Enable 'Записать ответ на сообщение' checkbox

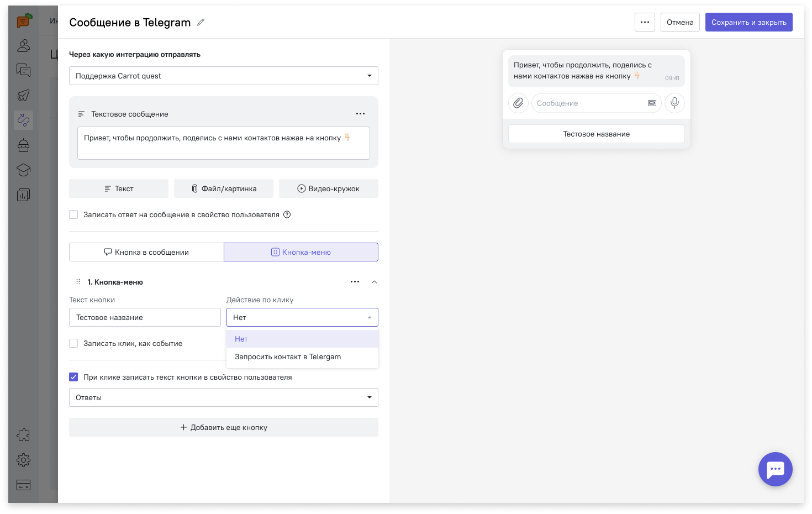click(x=73, y=214)
